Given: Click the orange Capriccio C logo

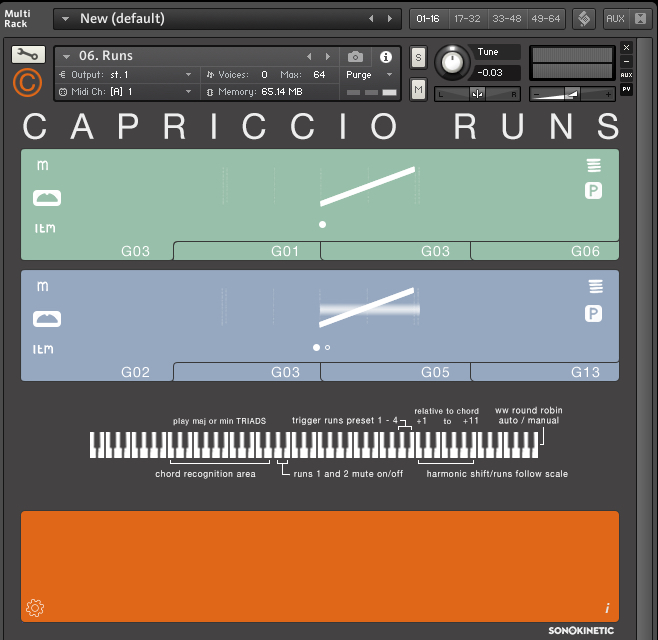Looking at the screenshot, I should [27, 83].
